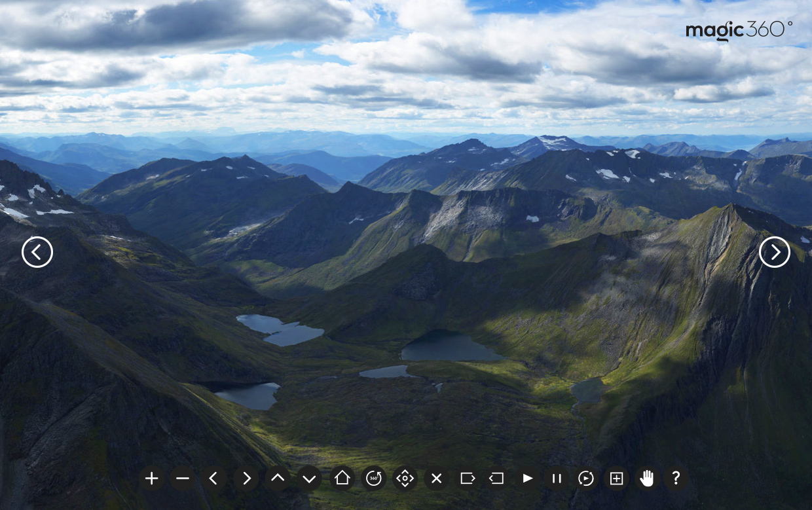
Task: Pan left using toolbar left chevron
Action: [213, 479]
